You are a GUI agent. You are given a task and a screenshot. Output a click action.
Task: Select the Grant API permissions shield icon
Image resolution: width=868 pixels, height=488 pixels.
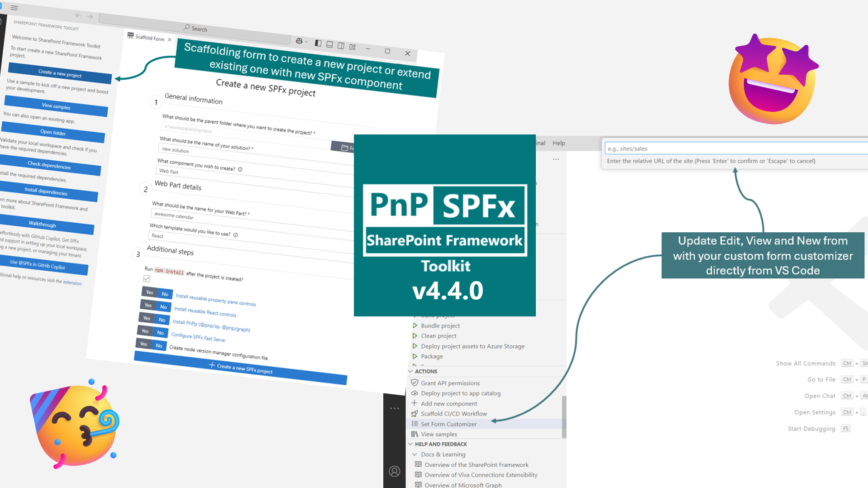pos(415,383)
